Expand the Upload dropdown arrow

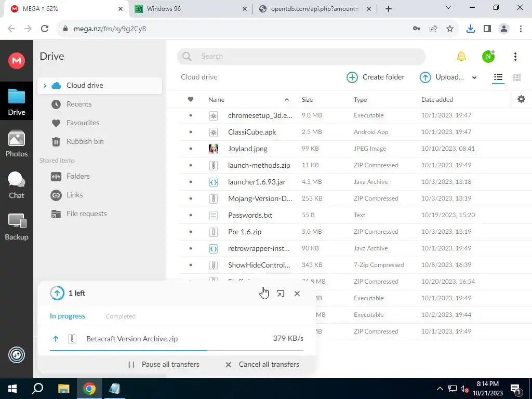coord(474,77)
